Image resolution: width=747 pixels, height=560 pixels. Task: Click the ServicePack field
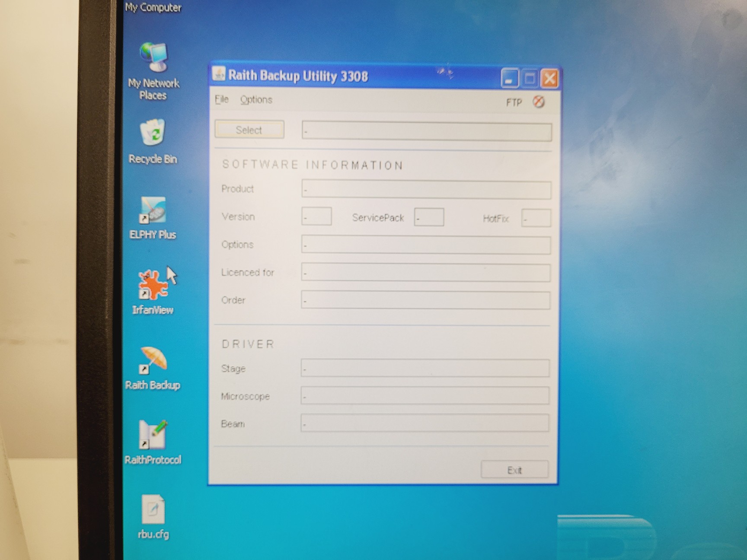pyautogui.click(x=429, y=217)
